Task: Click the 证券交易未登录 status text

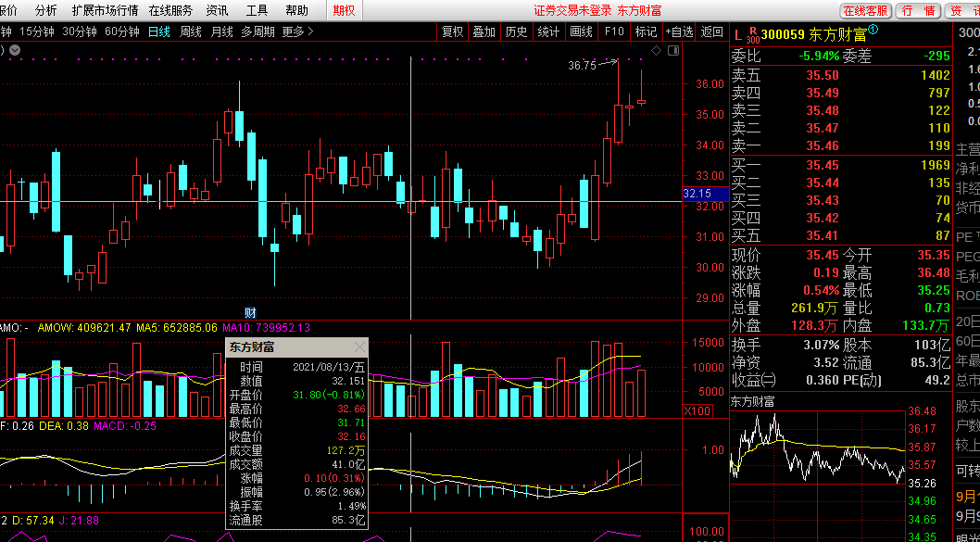Action: (572, 10)
